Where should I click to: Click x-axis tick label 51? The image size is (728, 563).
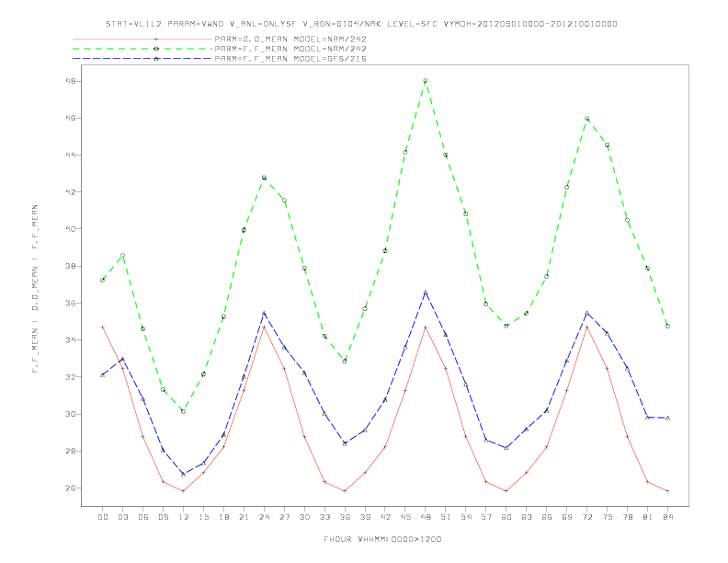click(x=446, y=517)
